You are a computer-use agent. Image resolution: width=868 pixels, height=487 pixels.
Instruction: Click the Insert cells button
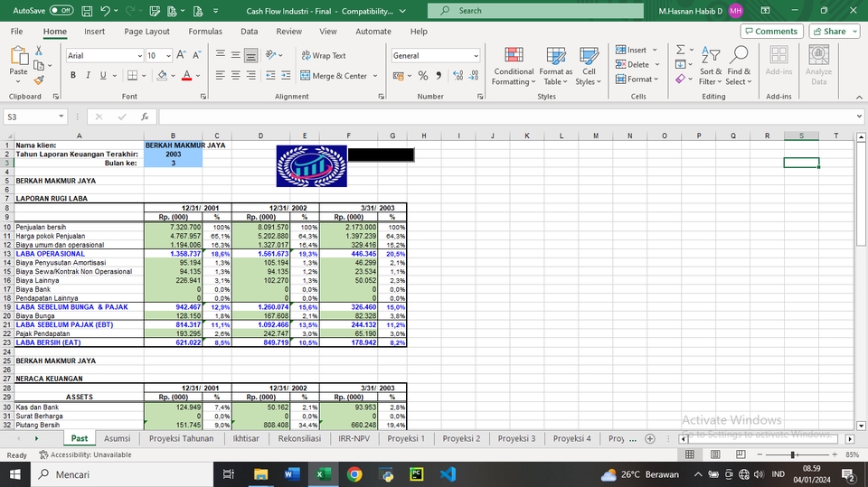tap(631, 50)
